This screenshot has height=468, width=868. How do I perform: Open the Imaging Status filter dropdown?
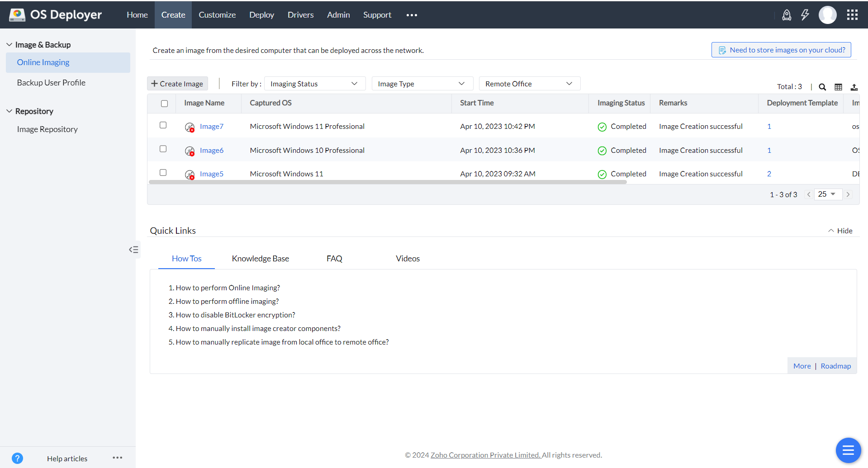click(314, 84)
